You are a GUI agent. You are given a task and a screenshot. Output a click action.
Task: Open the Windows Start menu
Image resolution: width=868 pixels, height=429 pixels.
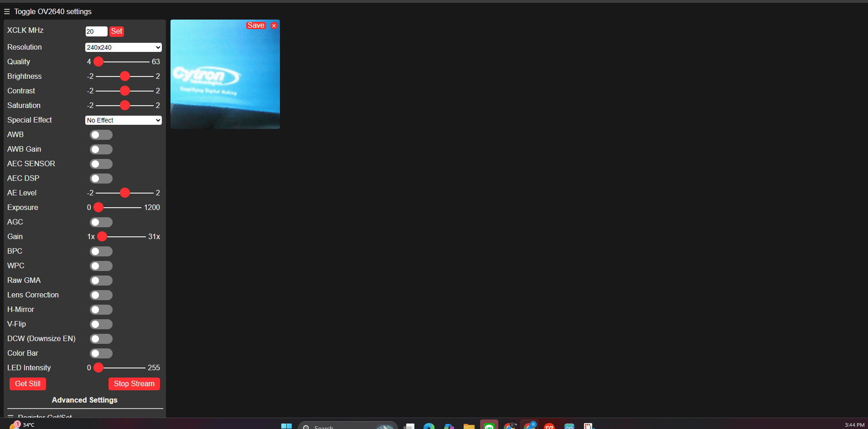286,426
